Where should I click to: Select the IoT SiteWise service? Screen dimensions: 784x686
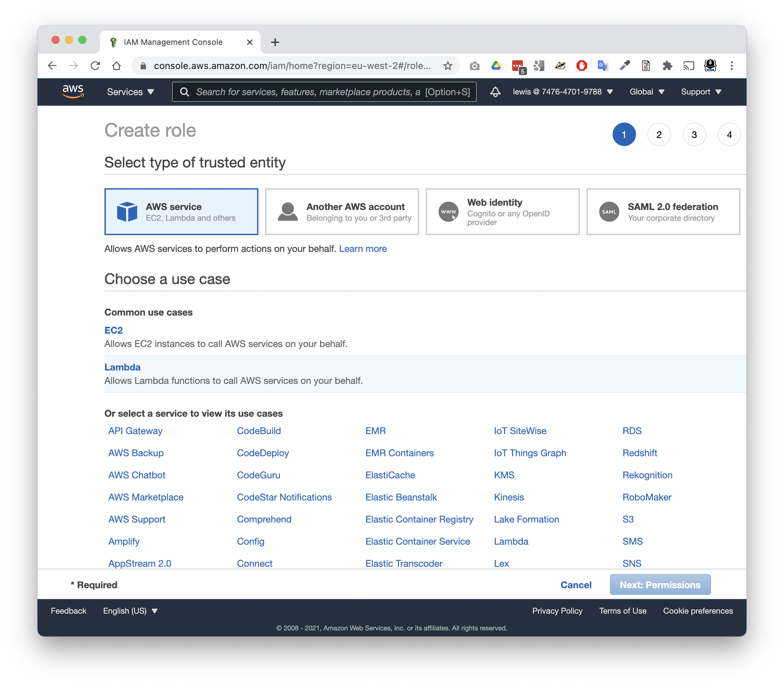pos(520,431)
